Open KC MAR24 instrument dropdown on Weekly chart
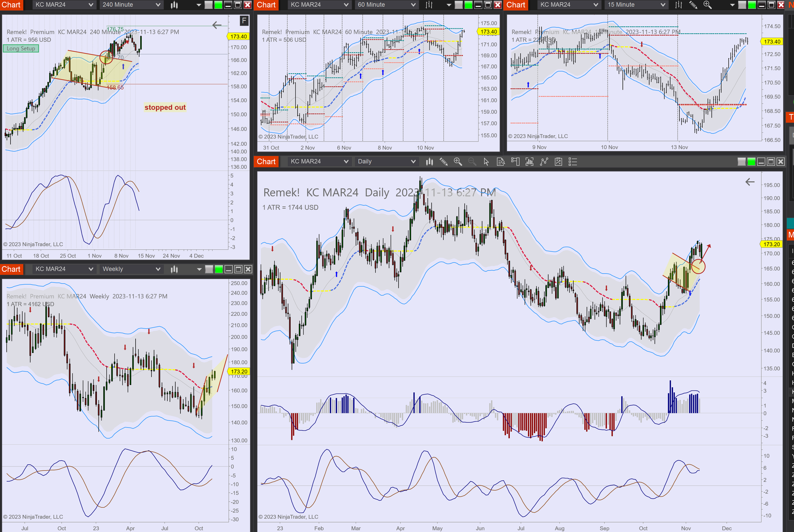The image size is (794, 532). pos(64,269)
